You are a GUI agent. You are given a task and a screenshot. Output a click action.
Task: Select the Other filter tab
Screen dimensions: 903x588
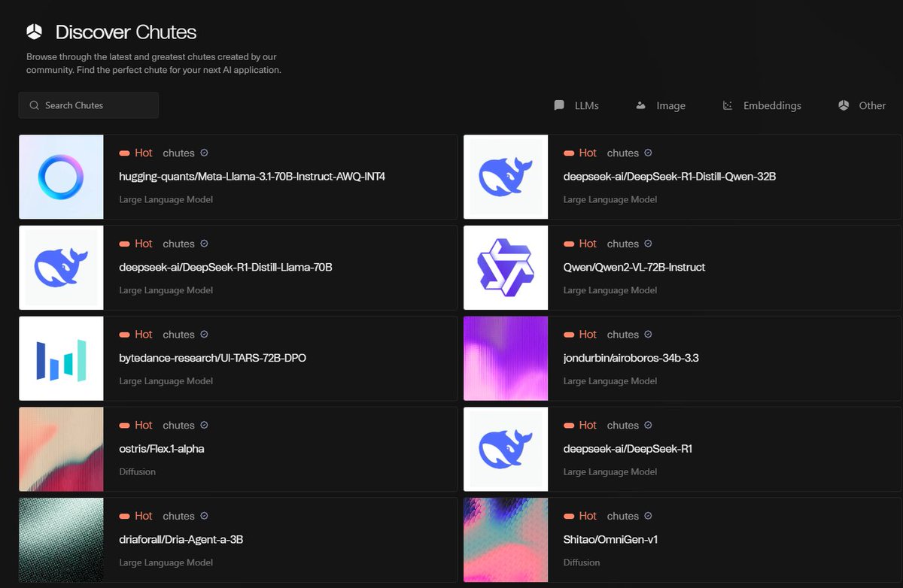(862, 105)
